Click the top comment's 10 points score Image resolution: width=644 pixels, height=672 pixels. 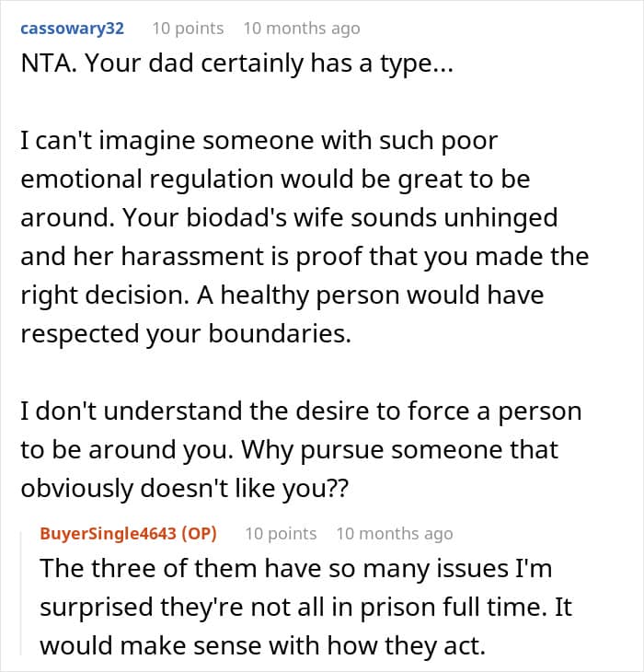pos(188,29)
